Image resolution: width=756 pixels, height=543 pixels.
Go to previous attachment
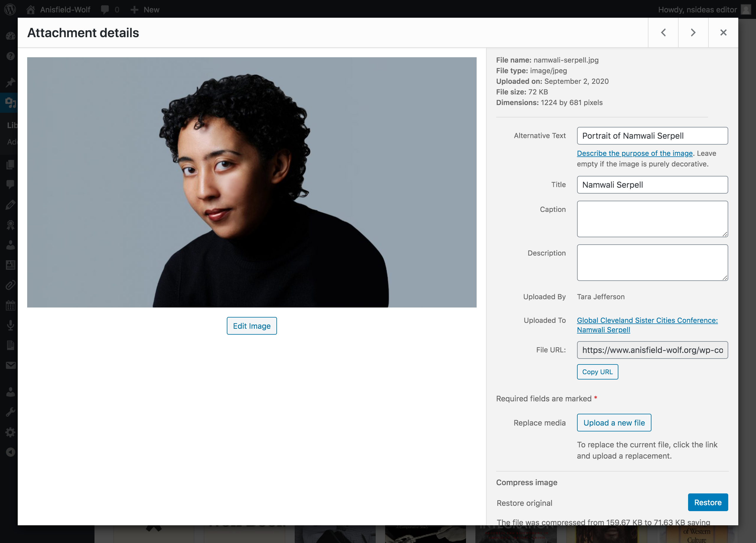coord(663,32)
